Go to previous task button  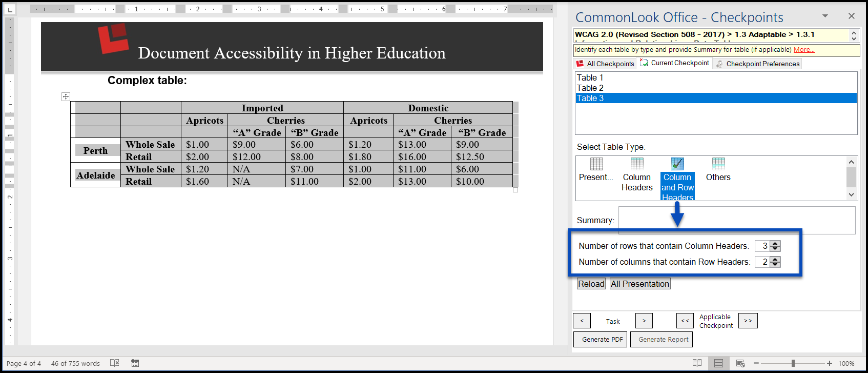(582, 321)
